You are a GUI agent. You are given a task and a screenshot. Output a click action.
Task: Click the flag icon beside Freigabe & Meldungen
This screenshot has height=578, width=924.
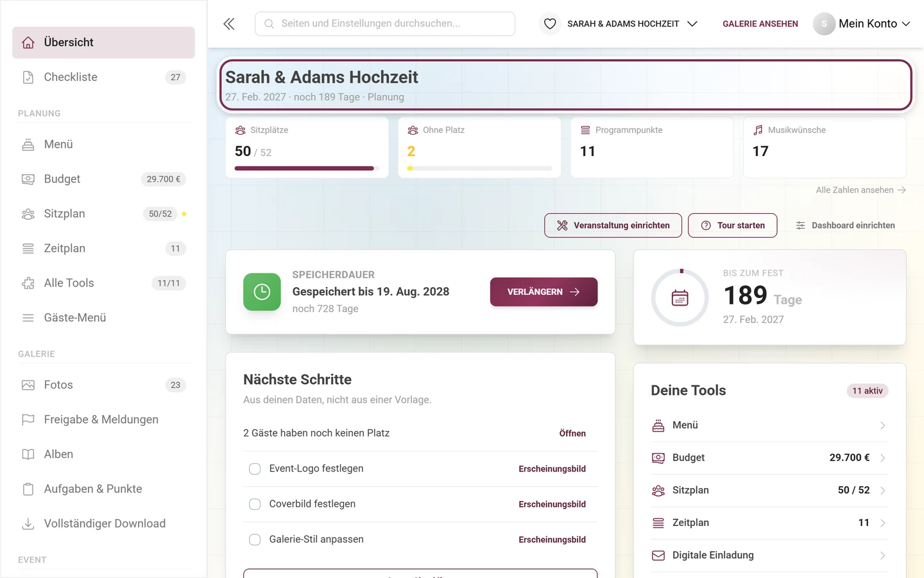click(28, 420)
